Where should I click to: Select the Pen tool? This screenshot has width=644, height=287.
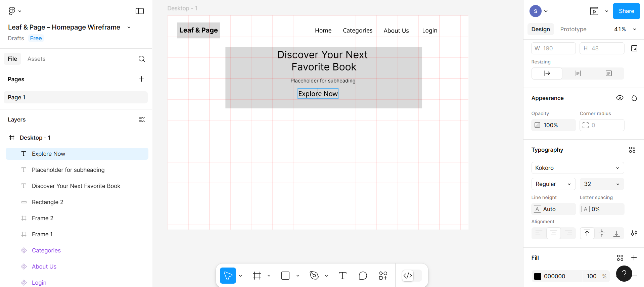click(x=314, y=276)
